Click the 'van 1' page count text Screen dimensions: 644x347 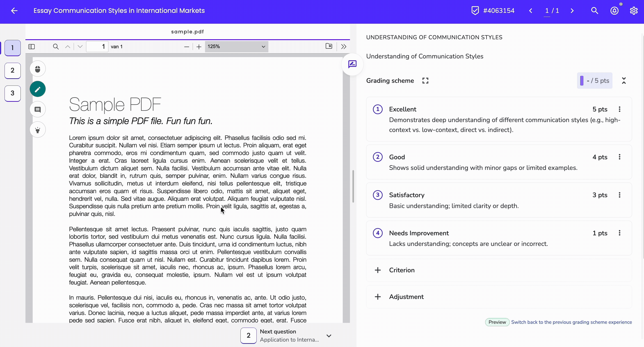(117, 46)
